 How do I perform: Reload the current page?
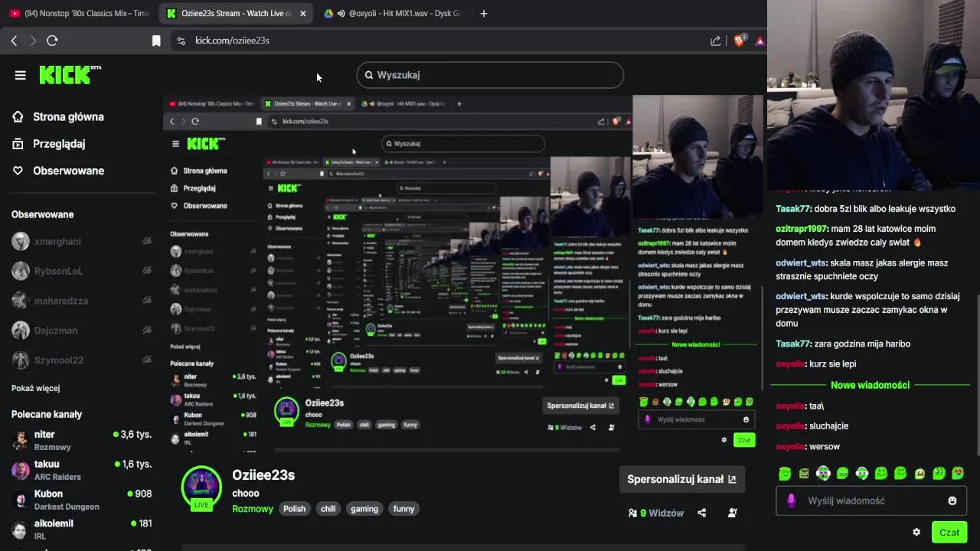[x=52, y=41]
